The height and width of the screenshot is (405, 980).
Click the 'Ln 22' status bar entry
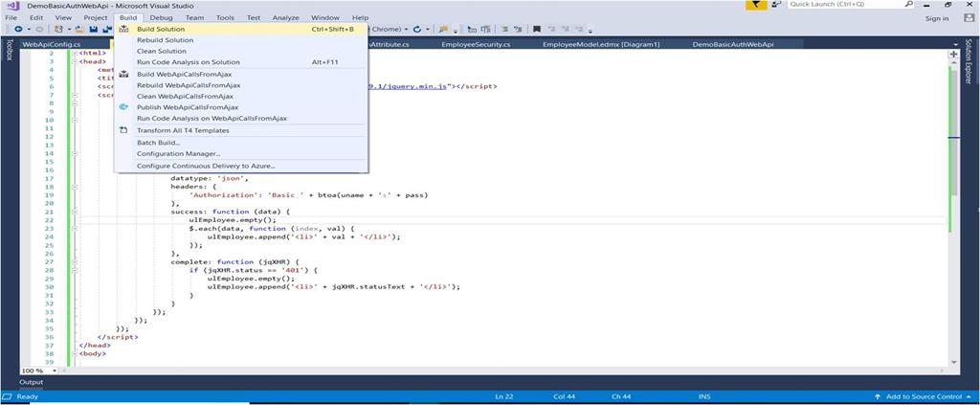click(x=503, y=397)
